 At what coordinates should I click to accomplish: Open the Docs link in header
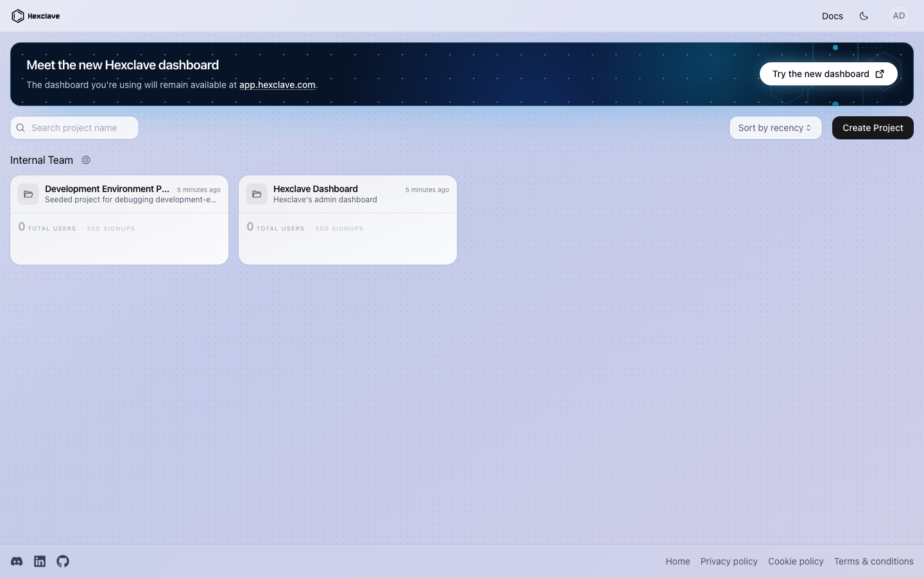pos(832,16)
